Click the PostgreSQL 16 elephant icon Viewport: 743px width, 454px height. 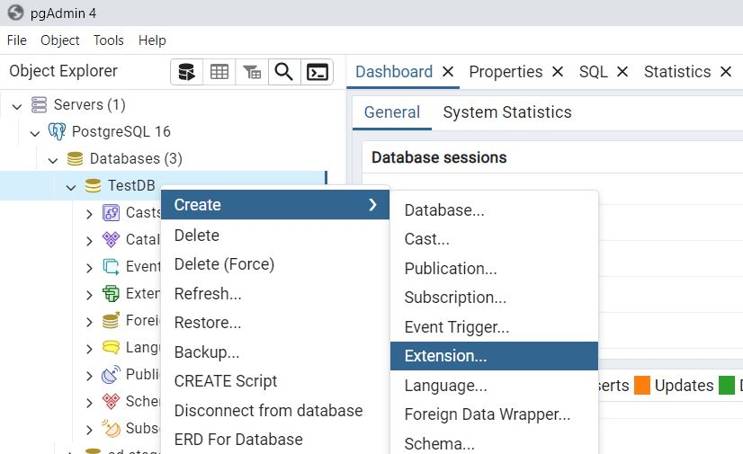tap(57, 131)
